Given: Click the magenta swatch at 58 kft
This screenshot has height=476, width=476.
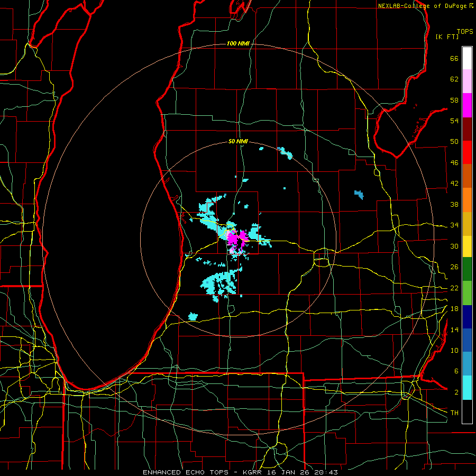Looking at the screenshot, I should [x=467, y=105].
